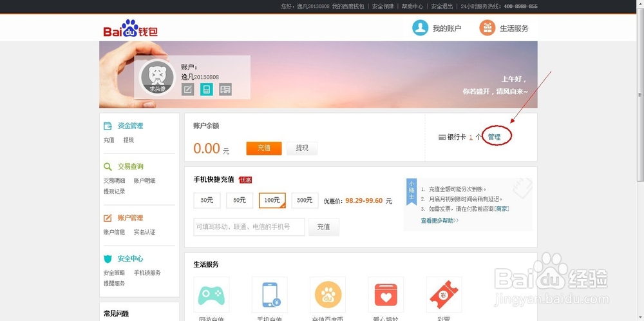644x321 pixels.
Task: Click the red 优惠 badge
Action: [245, 180]
